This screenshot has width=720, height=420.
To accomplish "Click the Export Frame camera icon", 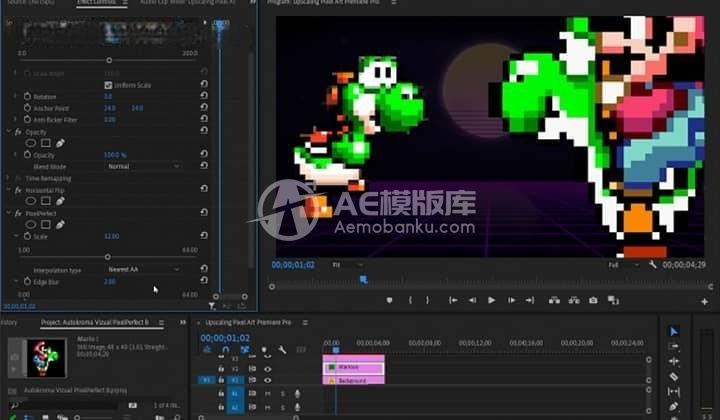I will pyautogui.click(x=593, y=300).
